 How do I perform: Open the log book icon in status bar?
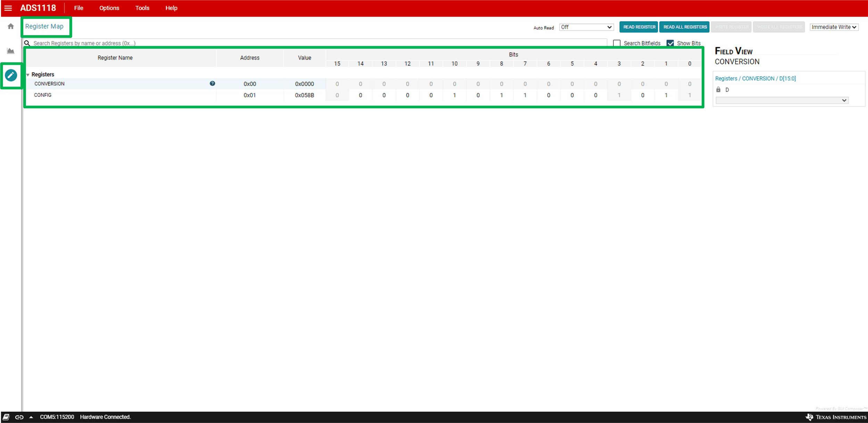pyautogui.click(x=6, y=417)
